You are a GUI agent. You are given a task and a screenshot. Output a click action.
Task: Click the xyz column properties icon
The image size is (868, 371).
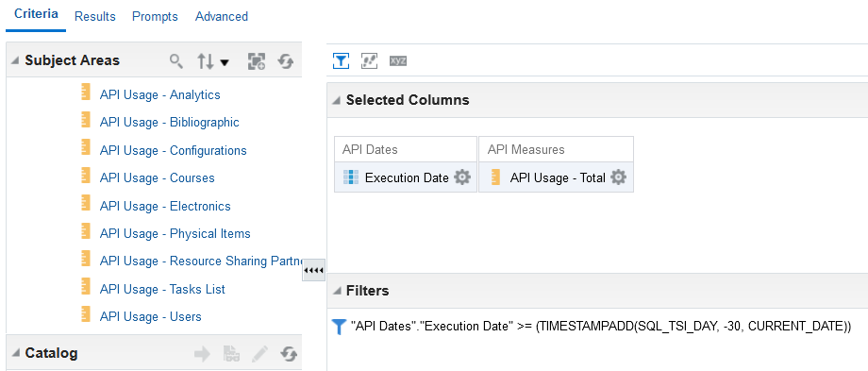398,61
